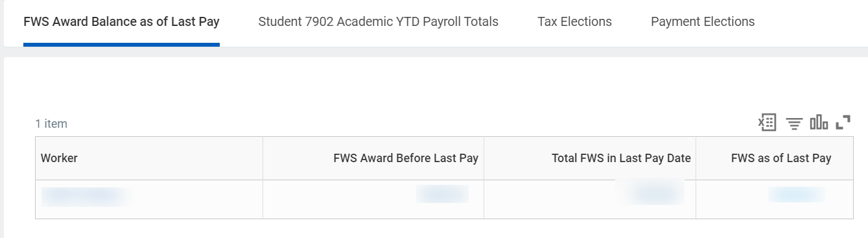Viewport: 868px width, 238px height.
Task: Select Student 7902 Academic YTD Payroll Totals tab
Action: pyautogui.click(x=378, y=21)
